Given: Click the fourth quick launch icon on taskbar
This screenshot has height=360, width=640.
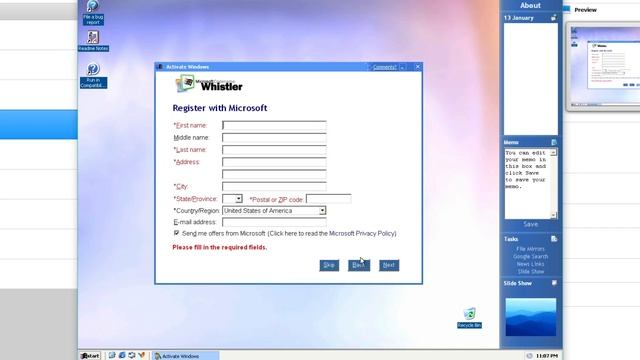Looking at the screenshot, I should [x=141, y=356].
